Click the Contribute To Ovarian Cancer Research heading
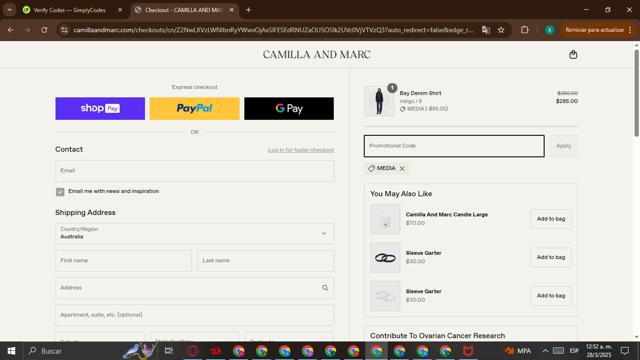The width and height of the screenshot is (640, 360). [x=438, y=336]
